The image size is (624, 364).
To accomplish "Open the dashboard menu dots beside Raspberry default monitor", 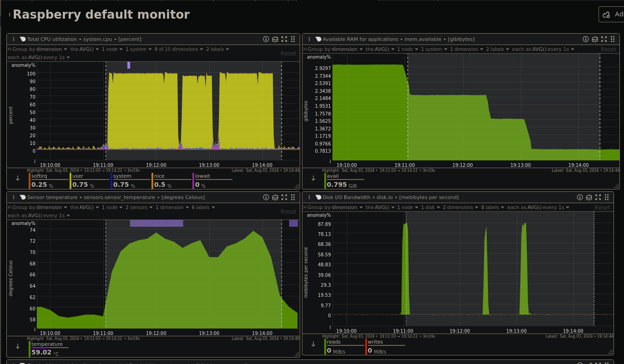I will point(10,15).
